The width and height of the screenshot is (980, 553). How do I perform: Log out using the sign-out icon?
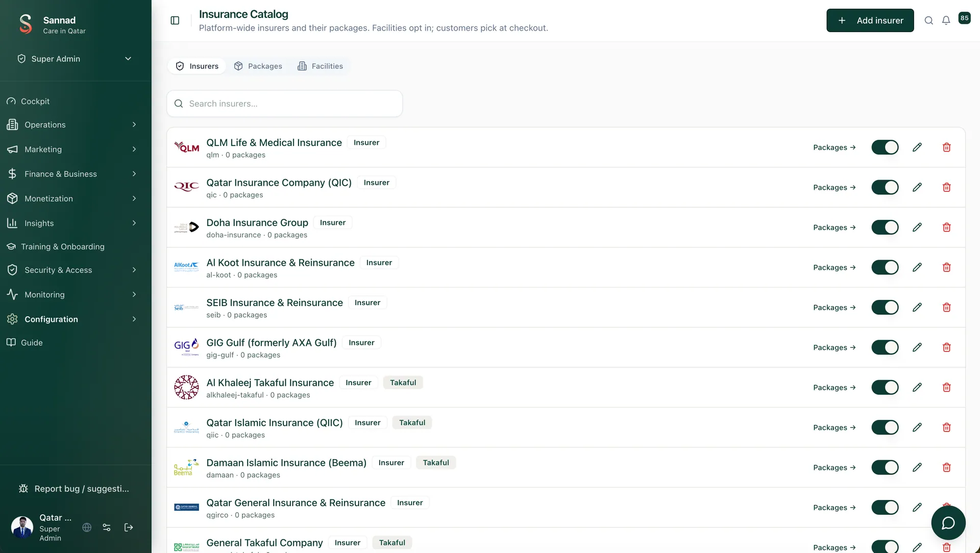coord(129,527)
